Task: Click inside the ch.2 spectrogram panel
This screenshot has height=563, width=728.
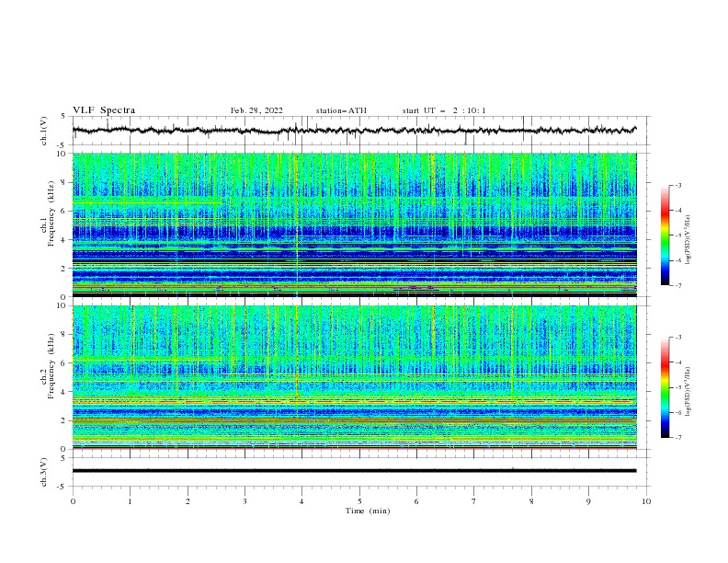Action: pyautogui.click(x=355, y=377)
